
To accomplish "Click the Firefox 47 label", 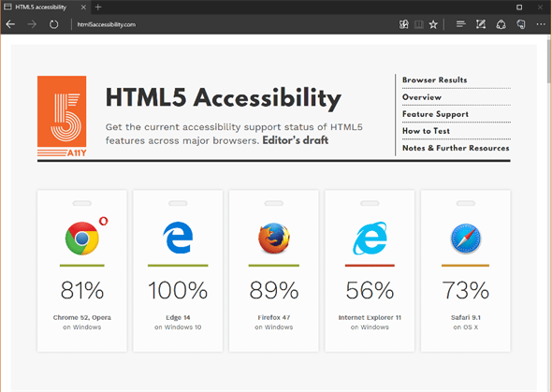I will point(274,317).
